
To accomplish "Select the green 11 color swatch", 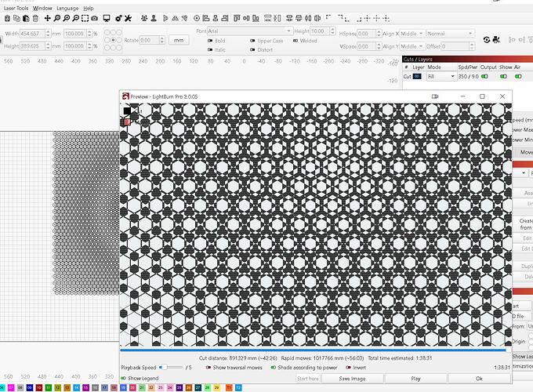I will tap(49, 387).
